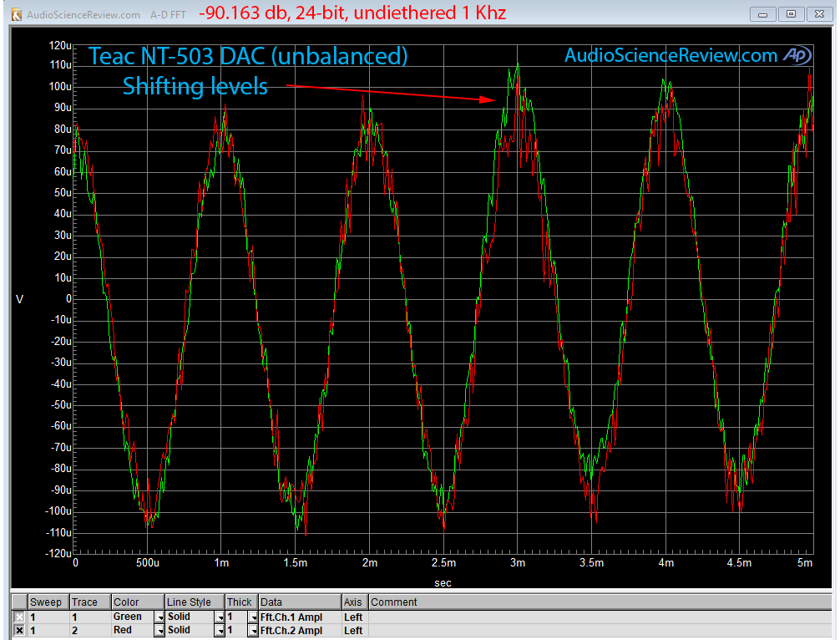This screenshot has width=840, height=640.
Task: Click the 'Teac NT-503 DAC (unbalanced)' graph title
Action: pyautogui.click(x=248, y=56)
